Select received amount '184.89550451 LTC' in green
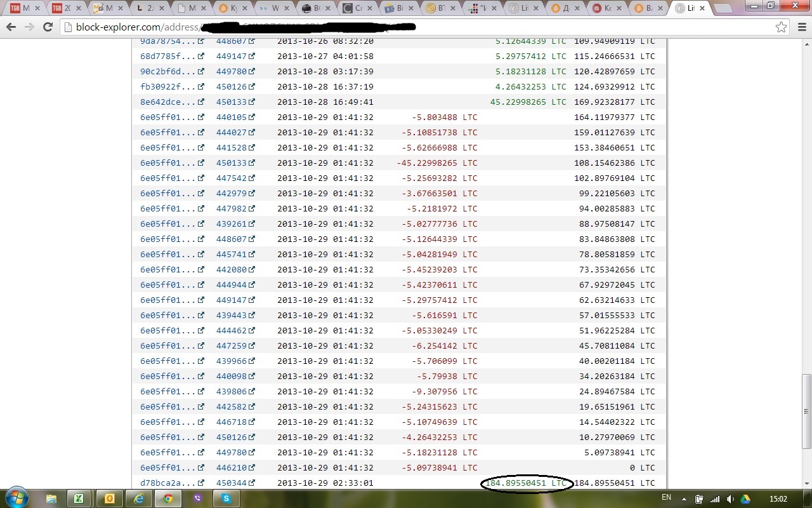 (x=526, y=483)
